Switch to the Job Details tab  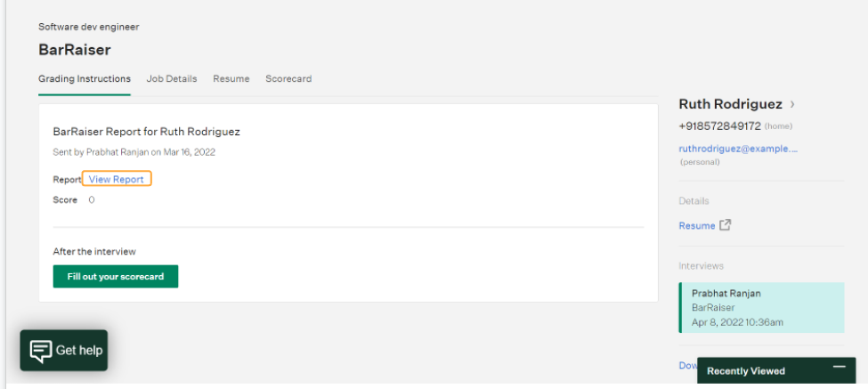pos(172,78)
